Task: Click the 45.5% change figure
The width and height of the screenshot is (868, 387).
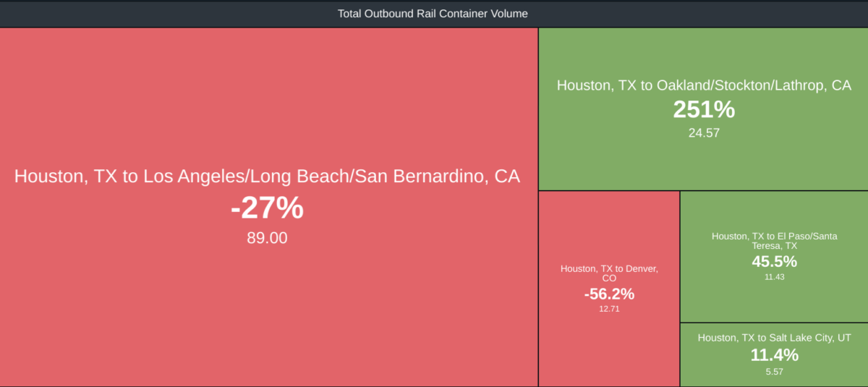Action: pos(774,262)
